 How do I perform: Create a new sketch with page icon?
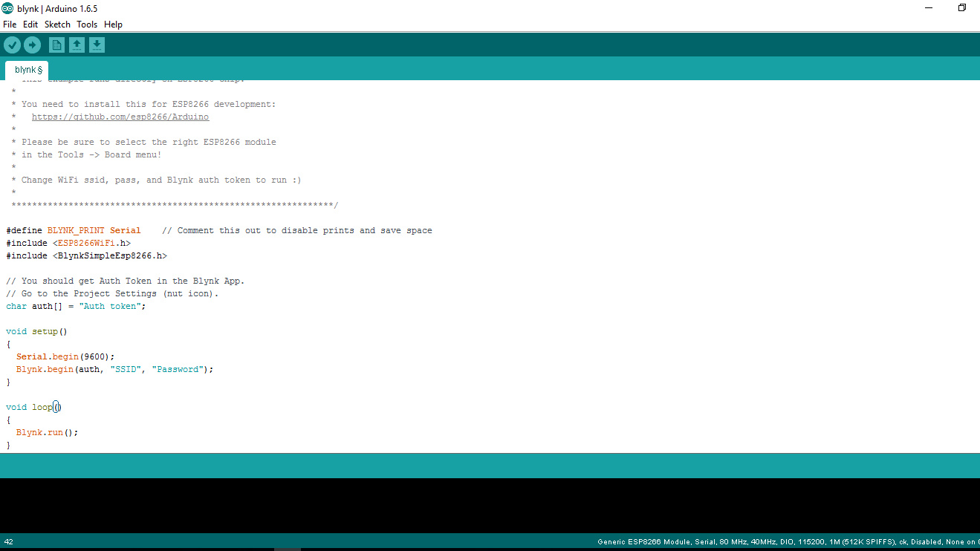coord(56,45)
